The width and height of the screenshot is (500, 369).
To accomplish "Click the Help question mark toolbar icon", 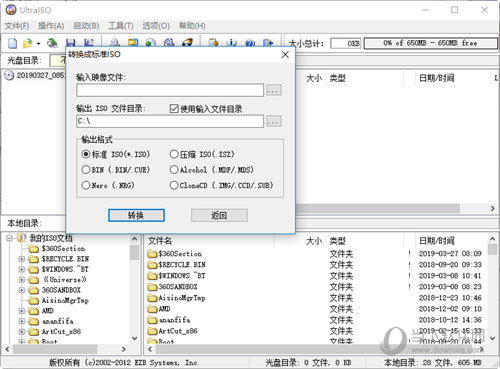I will point(250,43).
